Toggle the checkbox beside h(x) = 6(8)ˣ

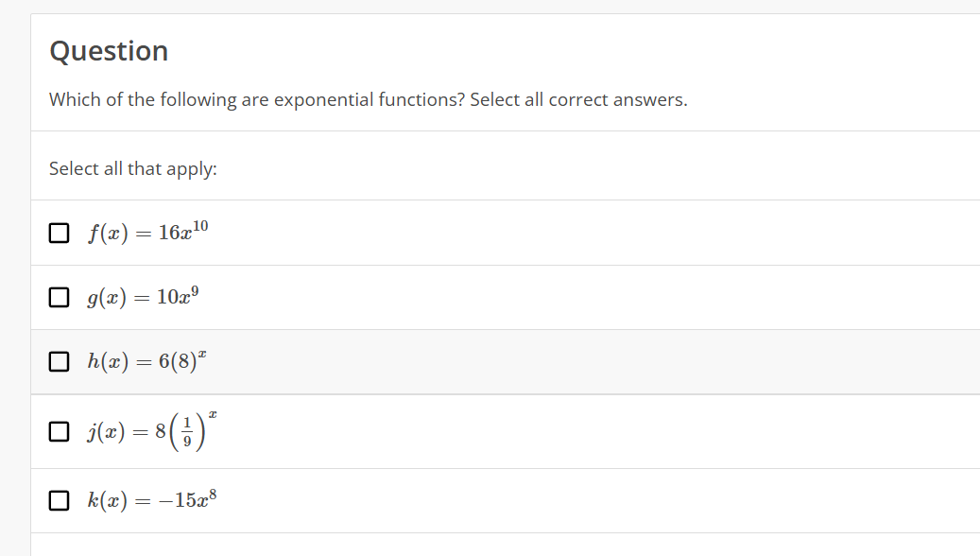click(59, 360)
